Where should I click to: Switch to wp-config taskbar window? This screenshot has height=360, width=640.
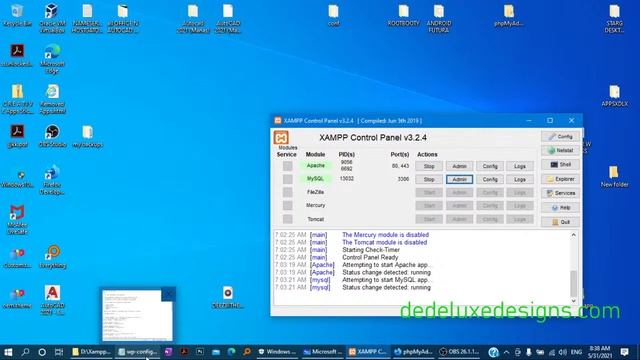[x=138, y=352]
